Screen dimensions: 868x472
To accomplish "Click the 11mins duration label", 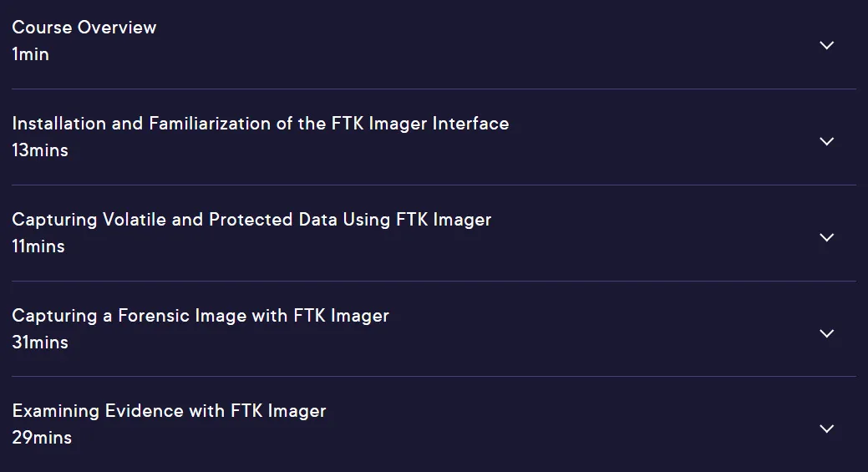I will (38, 246).
